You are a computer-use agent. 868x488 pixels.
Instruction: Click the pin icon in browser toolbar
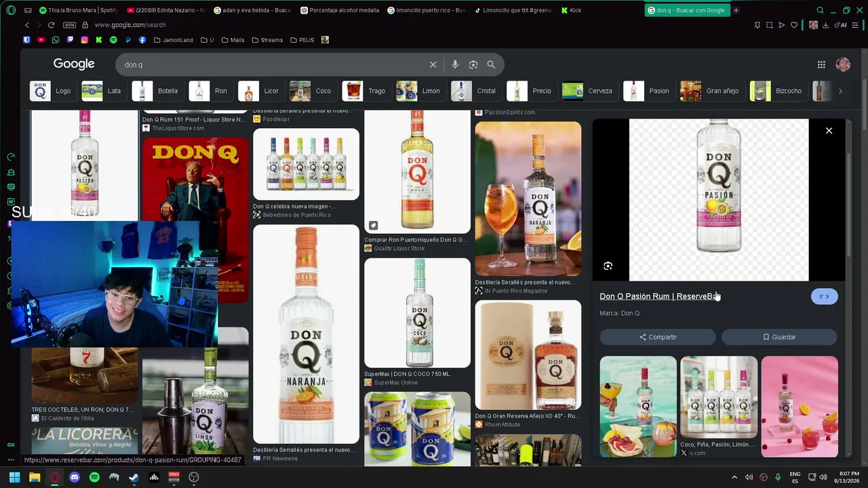click(757, 25)
